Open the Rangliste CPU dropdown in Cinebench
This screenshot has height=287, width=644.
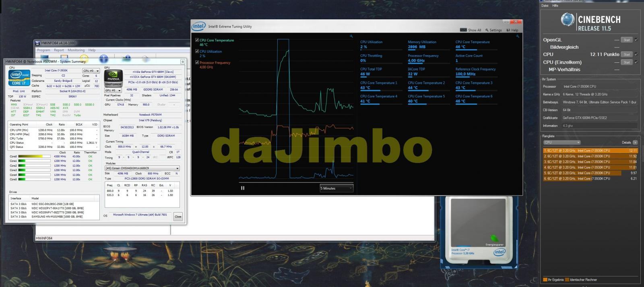click(x=562, y=142)
